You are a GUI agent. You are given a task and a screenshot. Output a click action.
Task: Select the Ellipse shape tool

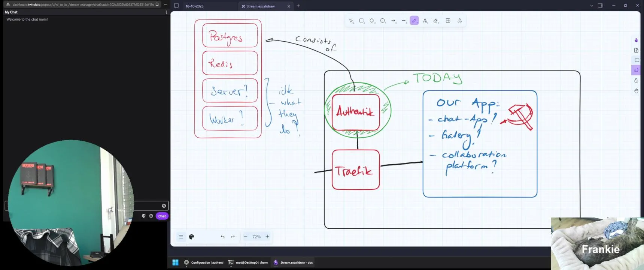383,21
